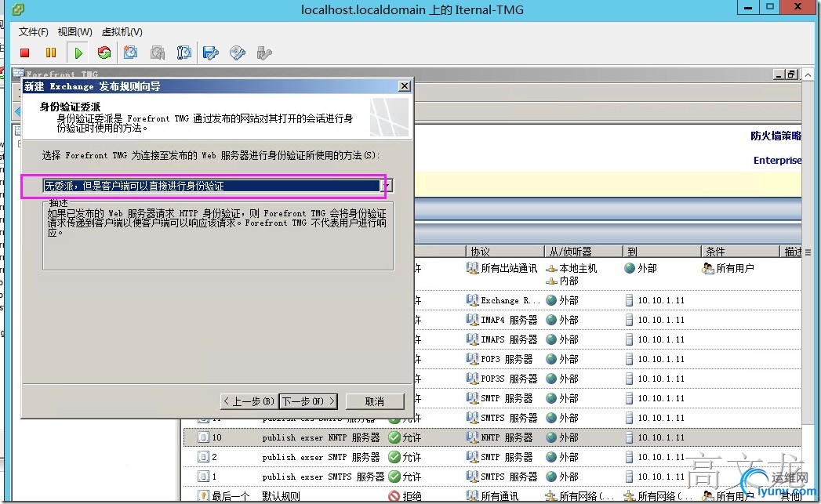This screenshot has height=504, width=821.
Task: Click the USB device connection icon
Action: (x=264, y=53)
